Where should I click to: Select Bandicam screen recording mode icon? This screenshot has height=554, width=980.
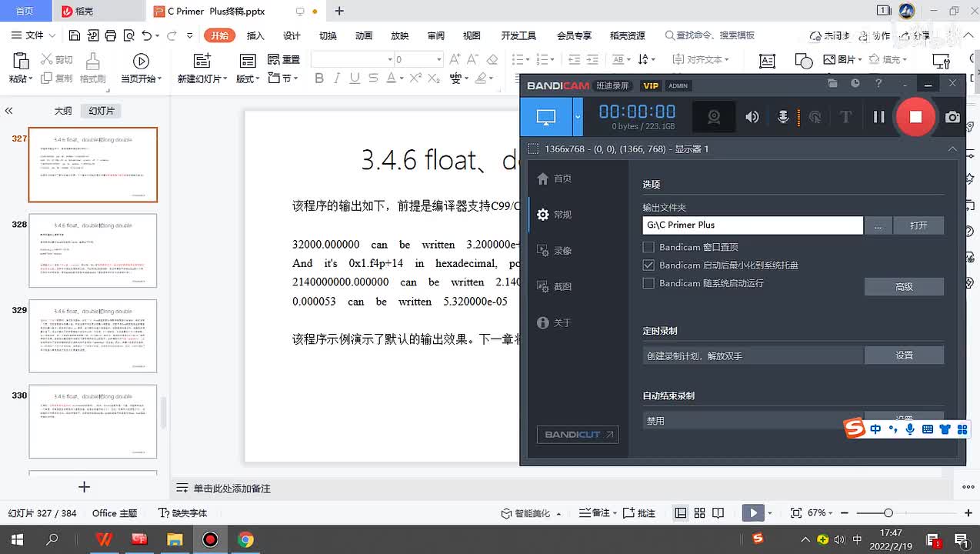coord(546,117)
